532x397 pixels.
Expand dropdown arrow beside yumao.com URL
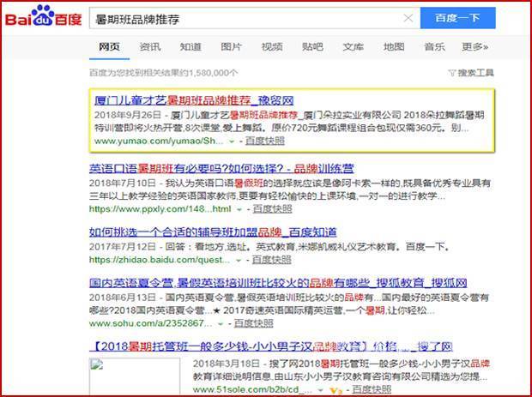point(232,141)
